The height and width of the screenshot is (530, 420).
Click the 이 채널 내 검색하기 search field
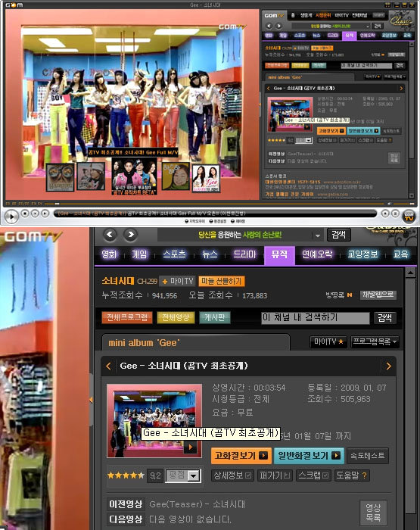tap(316, 318)
